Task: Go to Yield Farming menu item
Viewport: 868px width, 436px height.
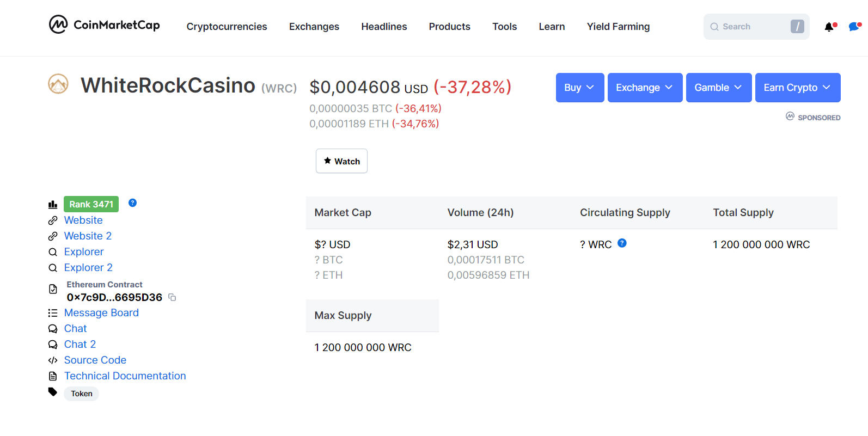Action: [618, 27]
